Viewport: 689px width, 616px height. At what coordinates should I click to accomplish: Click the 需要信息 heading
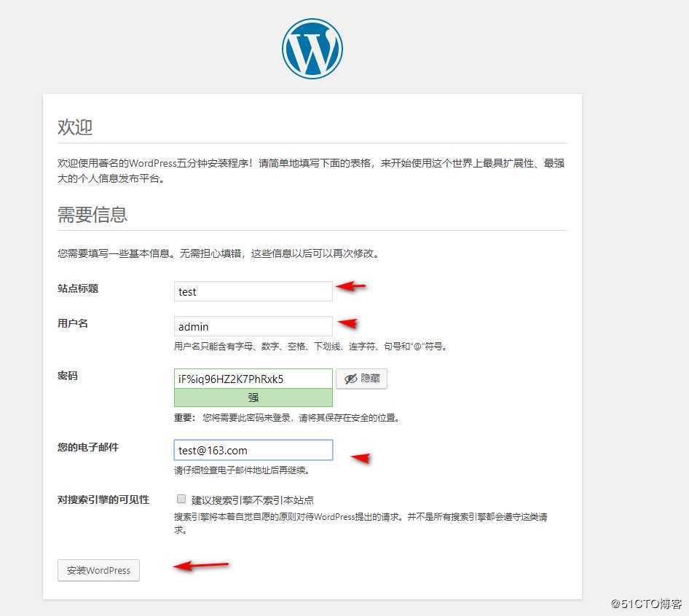pyautogui.click(x=92, y=215)
